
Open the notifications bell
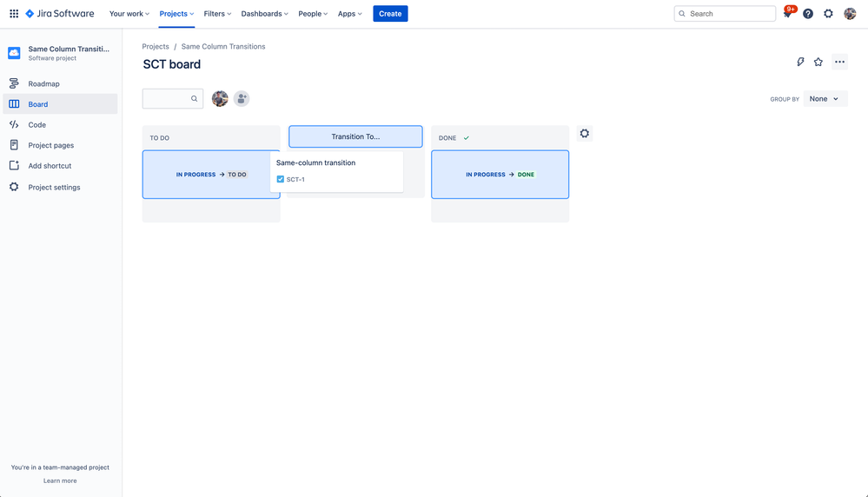pos(787,13)
